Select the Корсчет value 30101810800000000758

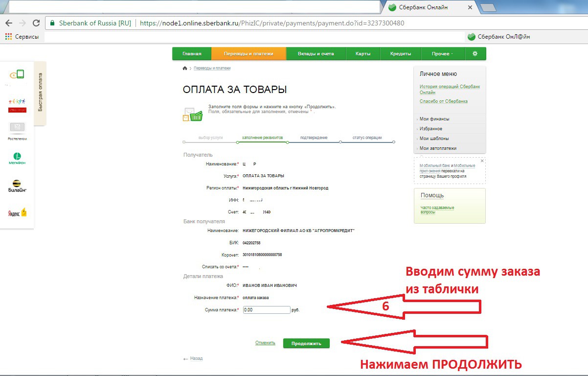point(262,255)
